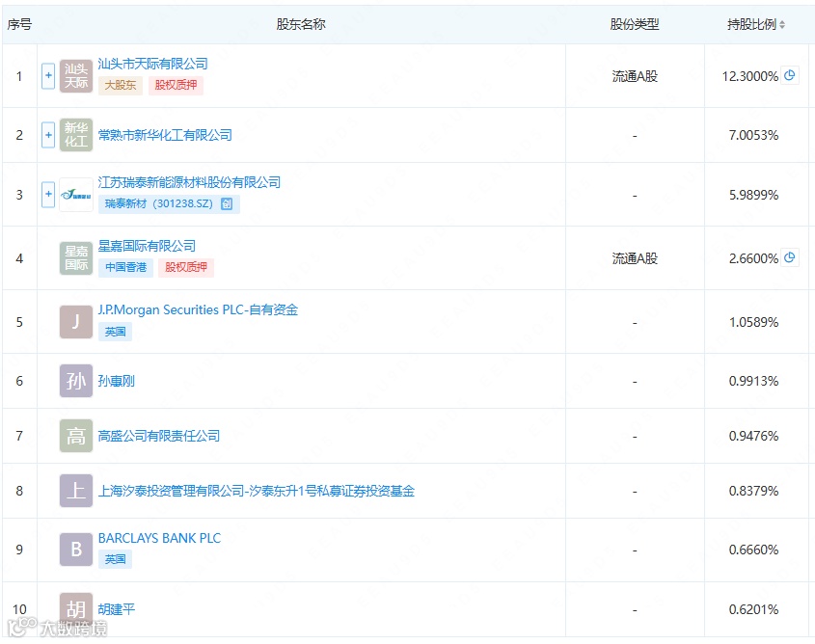Click the 孙 avatar icon

coord(76,381)
